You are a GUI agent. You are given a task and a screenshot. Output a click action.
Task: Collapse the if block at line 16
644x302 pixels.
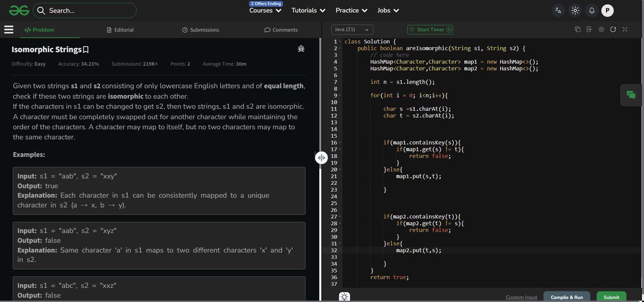[340, 142]
